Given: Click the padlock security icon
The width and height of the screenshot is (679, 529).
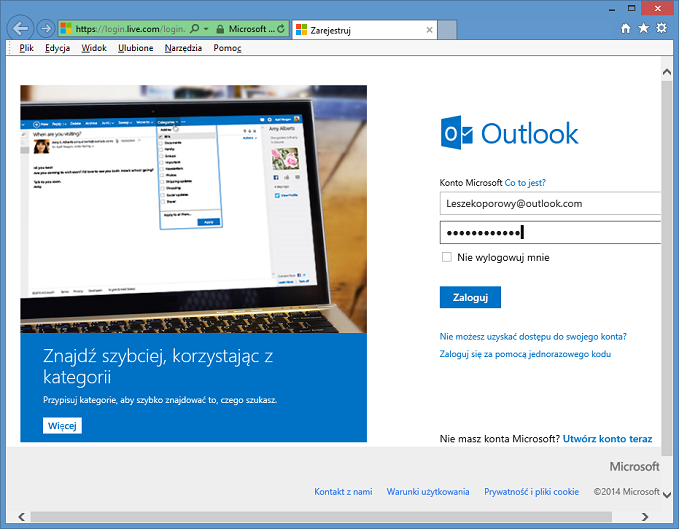Looking at the screenshot, I should pos(219,30).
